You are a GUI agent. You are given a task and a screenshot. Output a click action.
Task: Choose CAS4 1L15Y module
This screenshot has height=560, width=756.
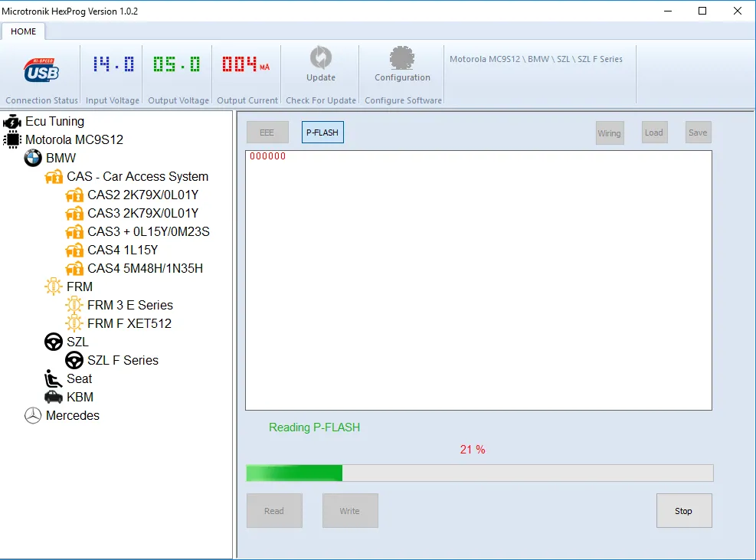tap(123, 250)
